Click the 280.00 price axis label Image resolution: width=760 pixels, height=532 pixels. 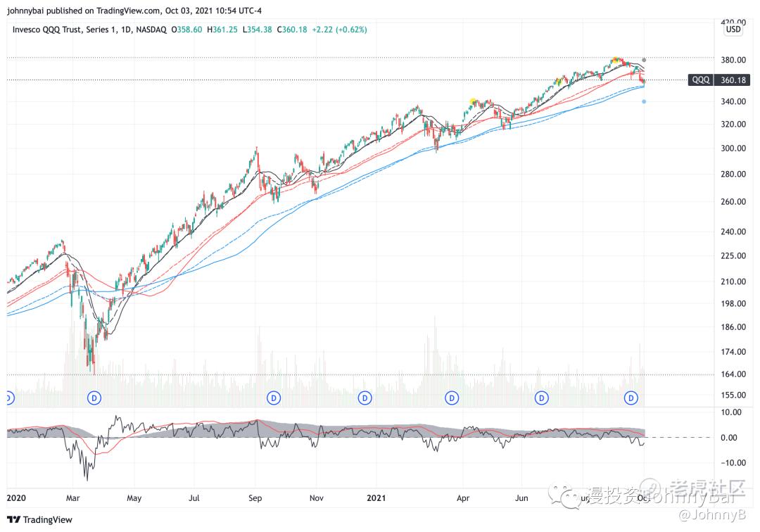[733, 174]
